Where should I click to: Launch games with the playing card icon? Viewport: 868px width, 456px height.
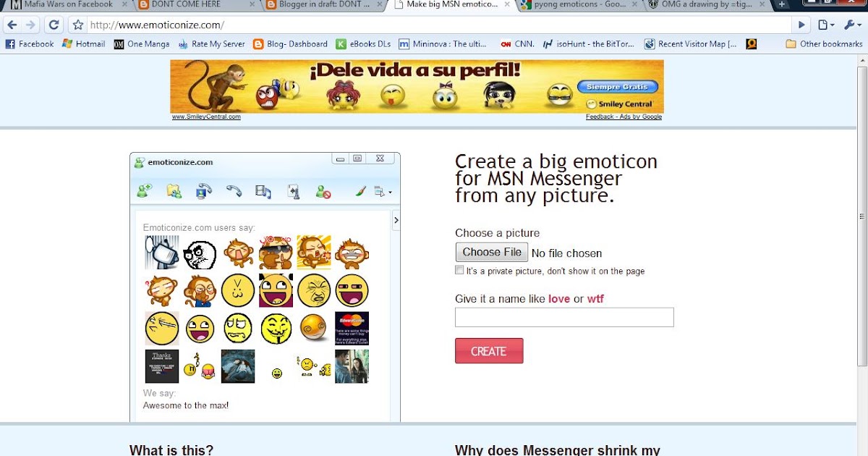tap(293, 190)
